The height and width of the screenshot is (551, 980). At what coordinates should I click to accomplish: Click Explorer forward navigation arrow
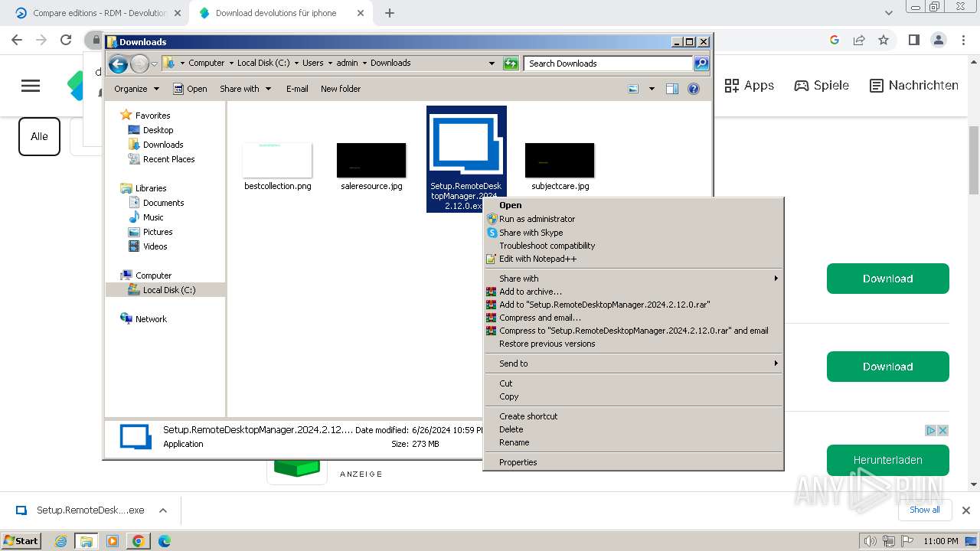pyautogui.click(x=139, y=64)
